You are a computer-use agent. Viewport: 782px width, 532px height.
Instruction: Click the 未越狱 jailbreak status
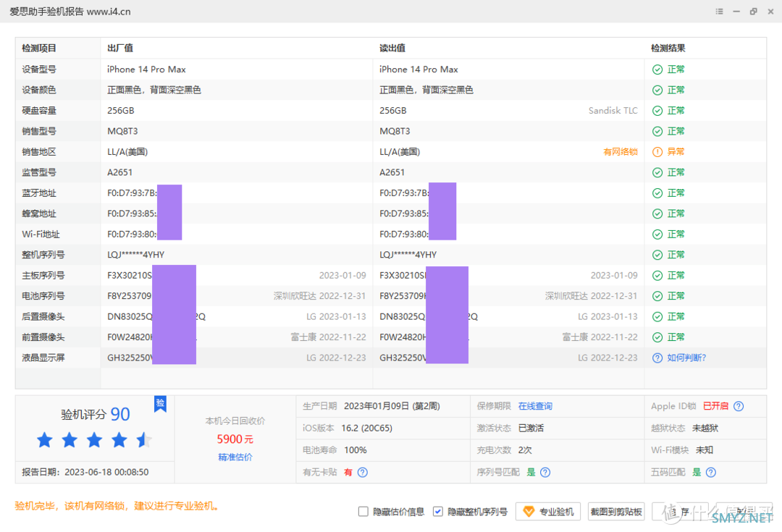tap(705, 428)
